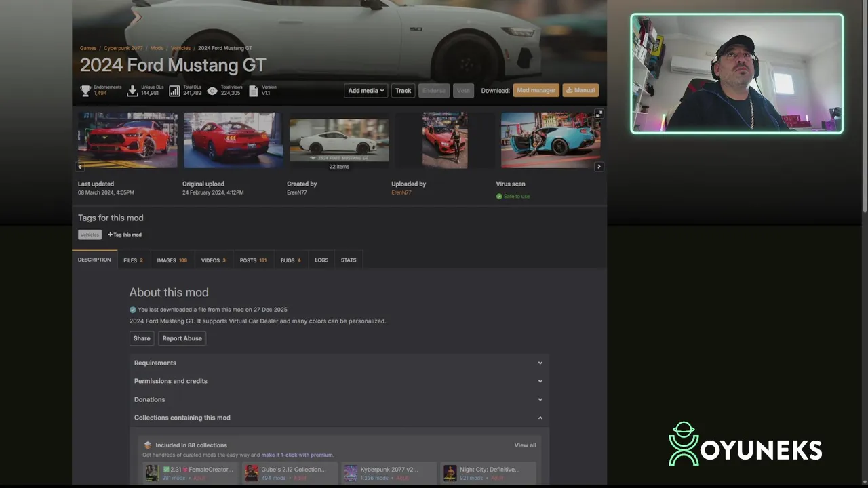Open the Add media dropdown
This screenshot has height=488, width=868.
click(x=366, y=90)
